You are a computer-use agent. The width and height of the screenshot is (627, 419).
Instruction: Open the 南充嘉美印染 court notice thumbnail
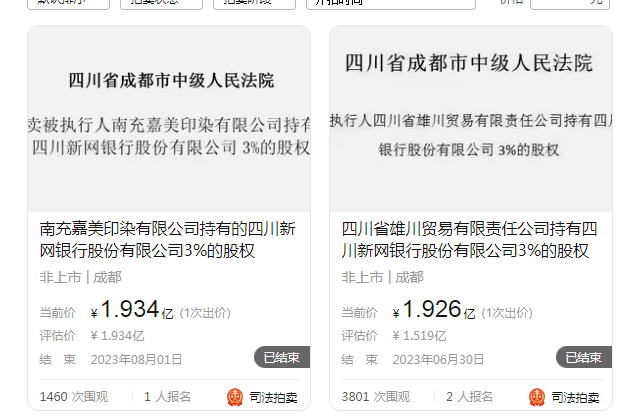coord(169,119)
